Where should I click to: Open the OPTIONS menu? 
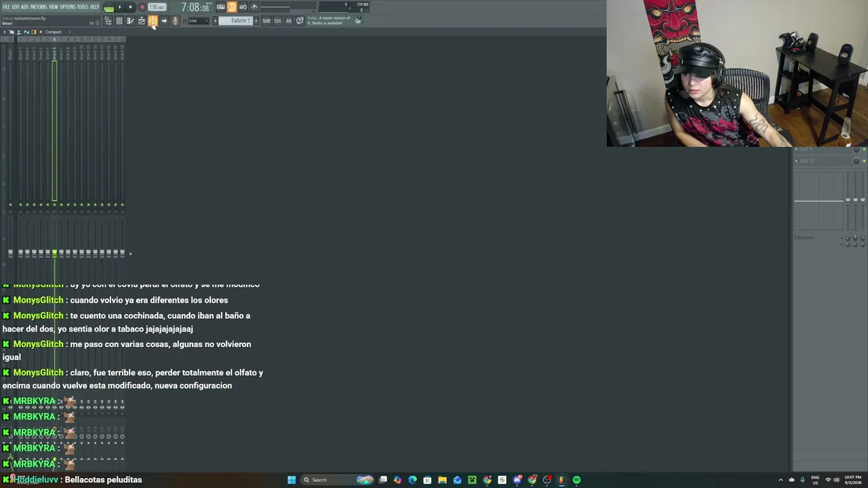point(68,7)
